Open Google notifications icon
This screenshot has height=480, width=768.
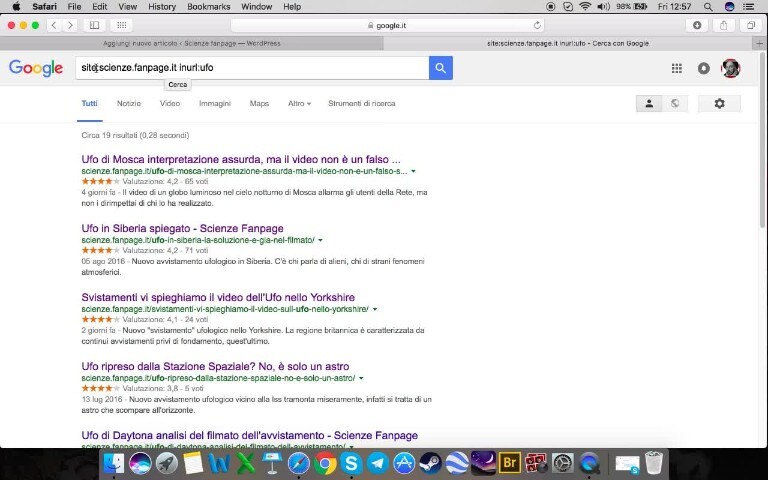click(704, 68)
